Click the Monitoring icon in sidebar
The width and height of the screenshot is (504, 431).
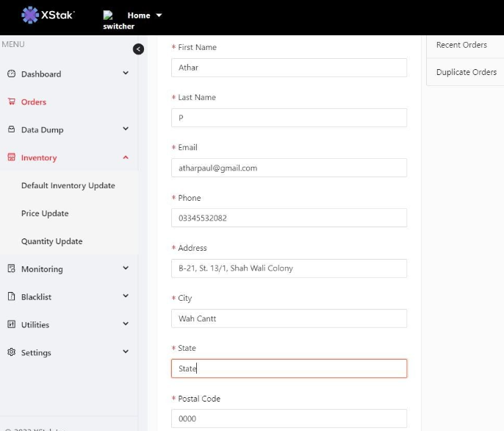click(x=11, y=269)
